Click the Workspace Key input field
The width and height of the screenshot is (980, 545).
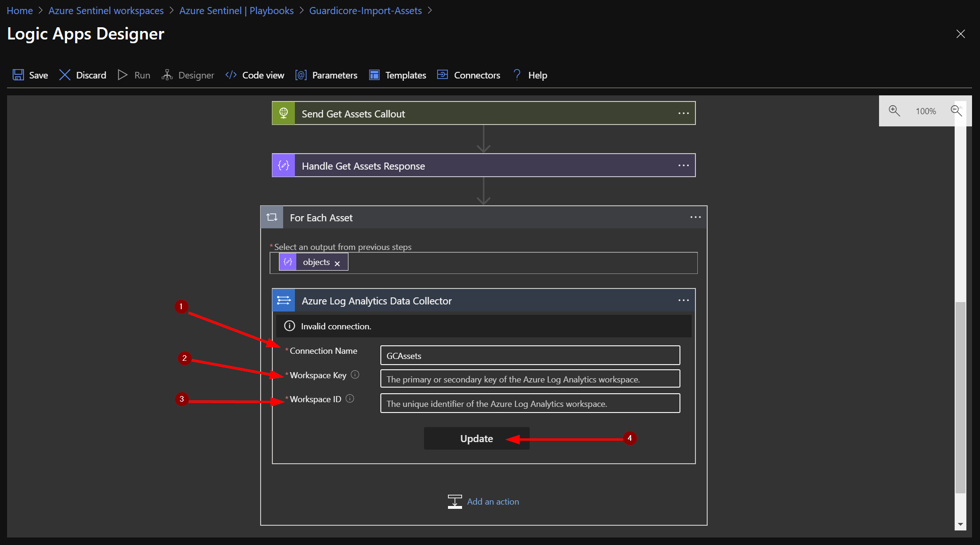tap(530, 379)
